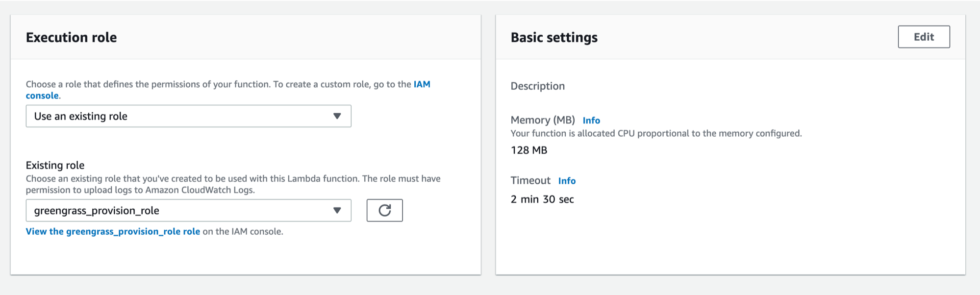Click the Existing role field label
This screenshot has width=980, height=295.
55,165
